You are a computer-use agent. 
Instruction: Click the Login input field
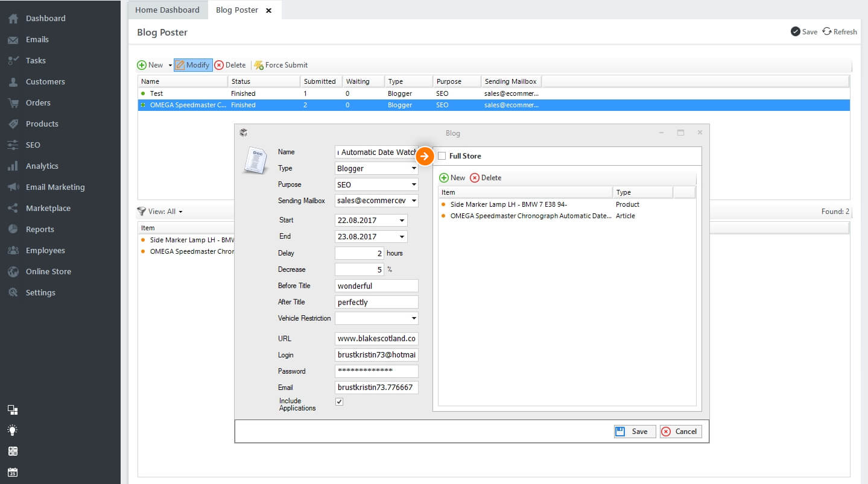(376, 355)
